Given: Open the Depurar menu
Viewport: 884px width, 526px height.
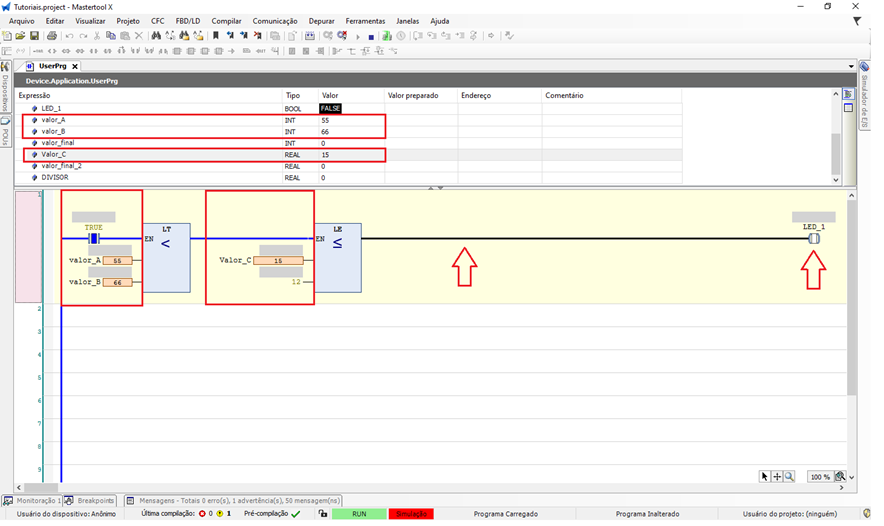Looking at the screenshot, I should [x=321, y=20].
